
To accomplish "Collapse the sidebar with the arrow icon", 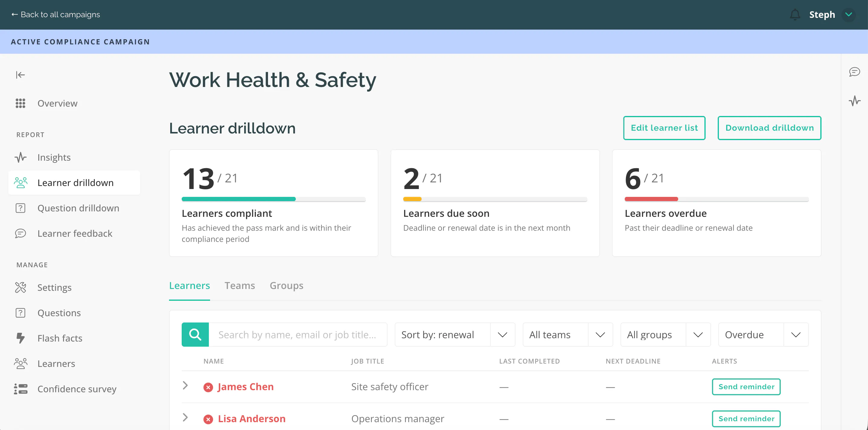I will pos(20,75).
